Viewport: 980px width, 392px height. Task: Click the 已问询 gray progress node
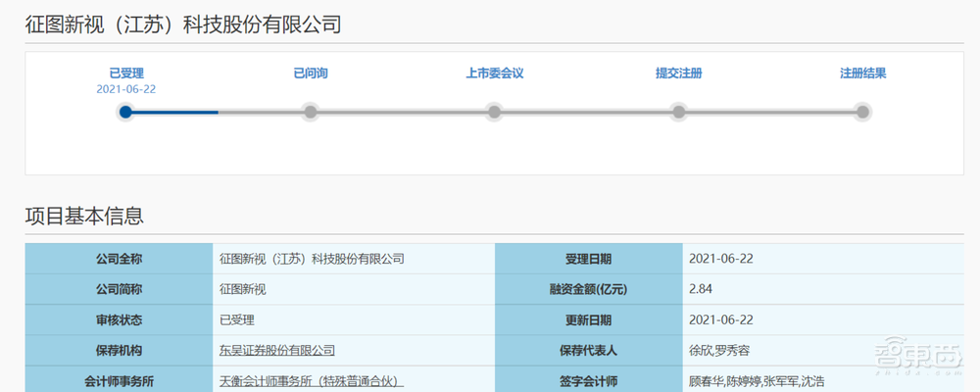(x=310, y=112)
